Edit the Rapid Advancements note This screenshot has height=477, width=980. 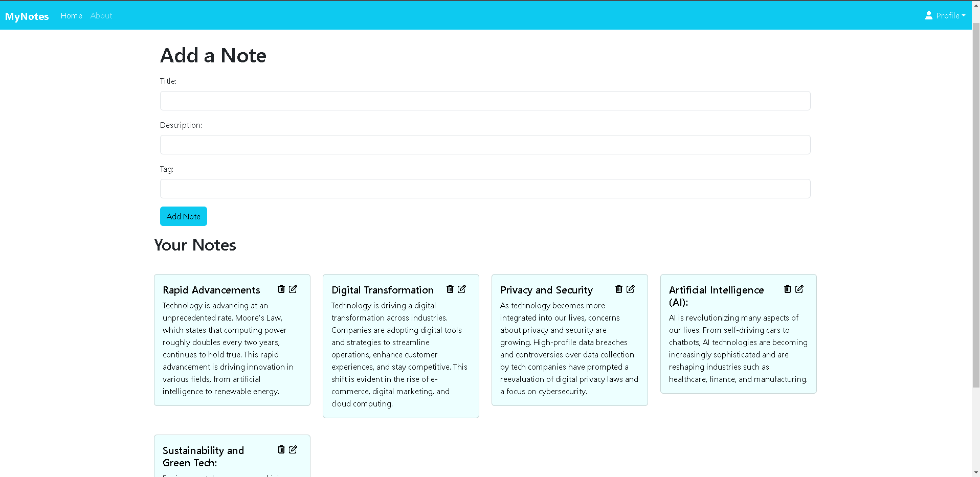coord(293,289)
